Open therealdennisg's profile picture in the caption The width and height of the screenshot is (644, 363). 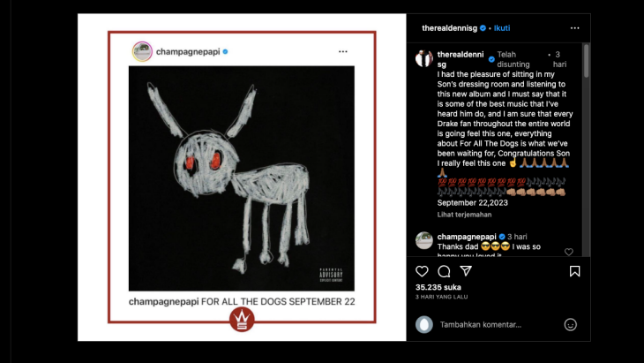pos(423,58)
